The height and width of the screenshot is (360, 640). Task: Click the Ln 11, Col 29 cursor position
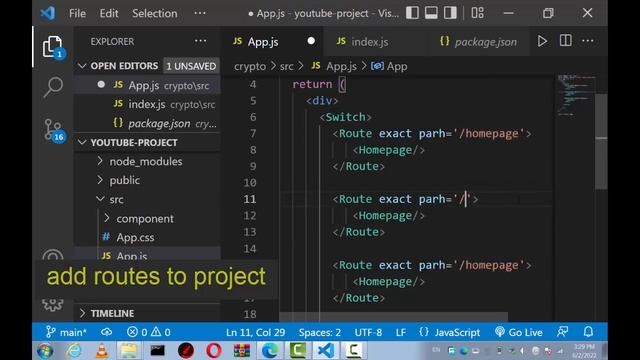pyautogui.click(x=256, y=332)
